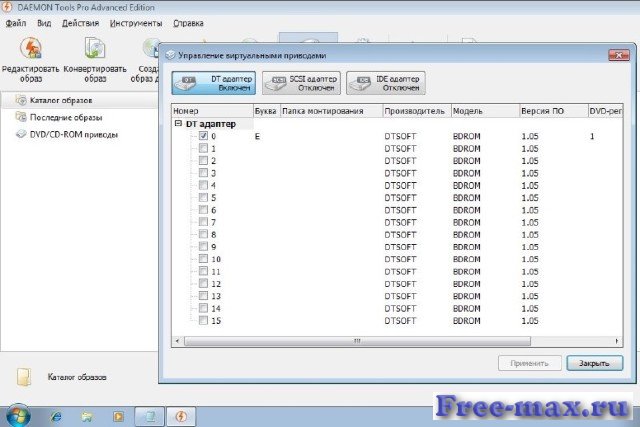Check the drive 7 checkbox
This screenshot has height=427, width=640.
203,222
